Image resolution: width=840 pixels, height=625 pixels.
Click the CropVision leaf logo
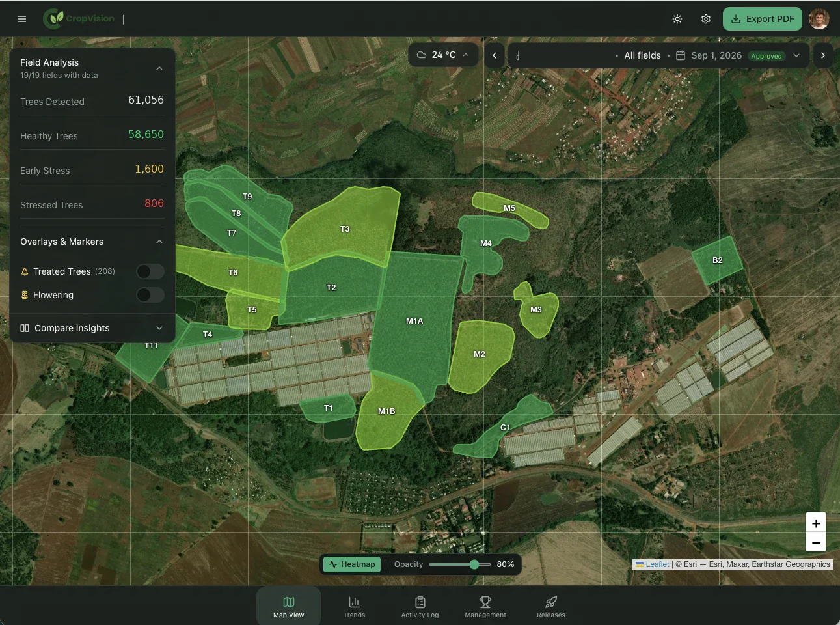coord(54,19)
